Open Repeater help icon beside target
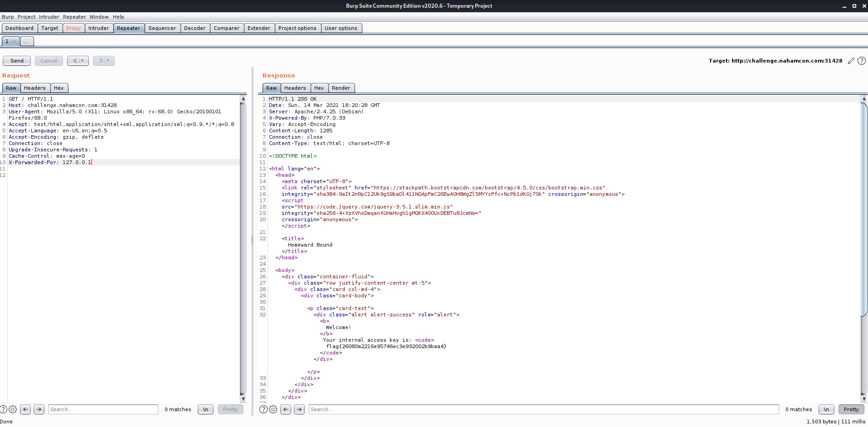The width and height of the screenshot is (868, 427). pyautogui.click(x=862, y=61)
